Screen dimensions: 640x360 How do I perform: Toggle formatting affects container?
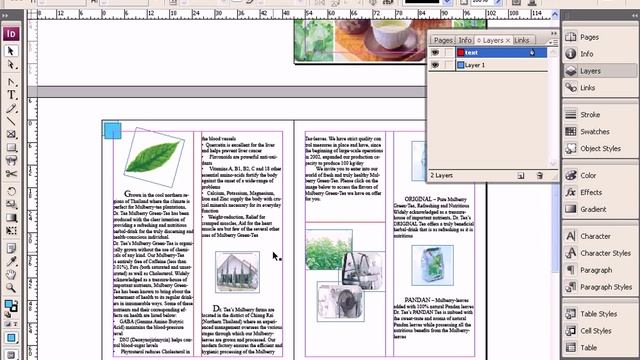(x=9, y=324)
